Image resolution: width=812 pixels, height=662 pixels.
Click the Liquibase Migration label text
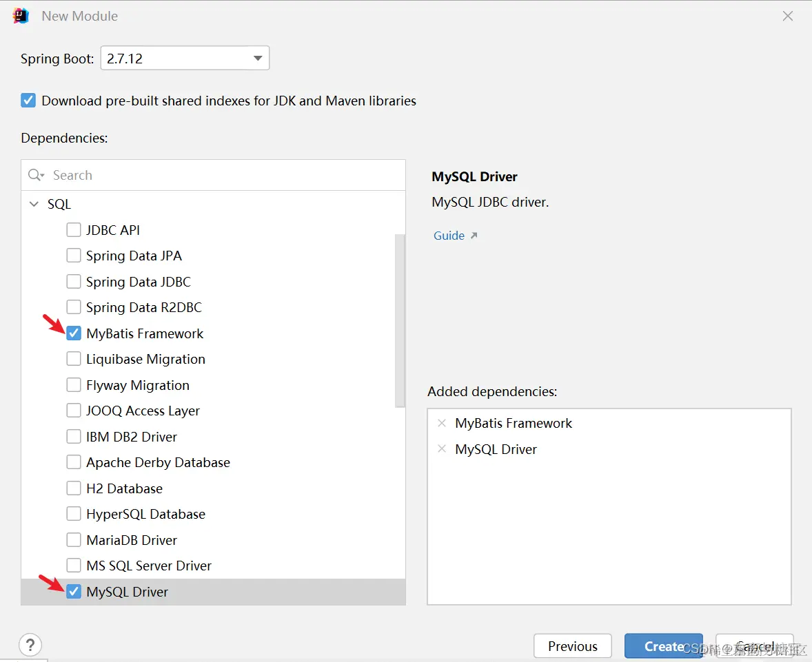tap(145, 359)
